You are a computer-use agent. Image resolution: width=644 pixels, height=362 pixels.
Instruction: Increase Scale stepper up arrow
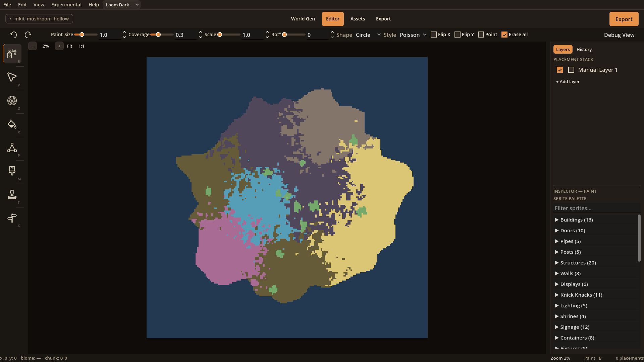point(267,33)
